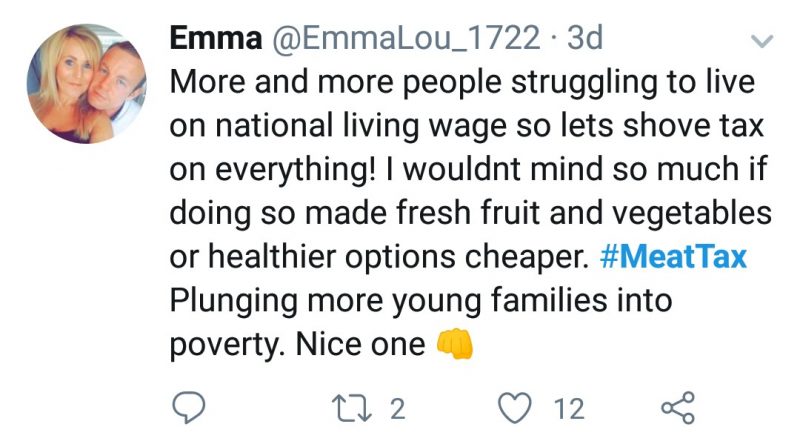Click the retweet count number 2
This screenshot has height=447, width=800.
pyautogui.click(x=397, y=408)
